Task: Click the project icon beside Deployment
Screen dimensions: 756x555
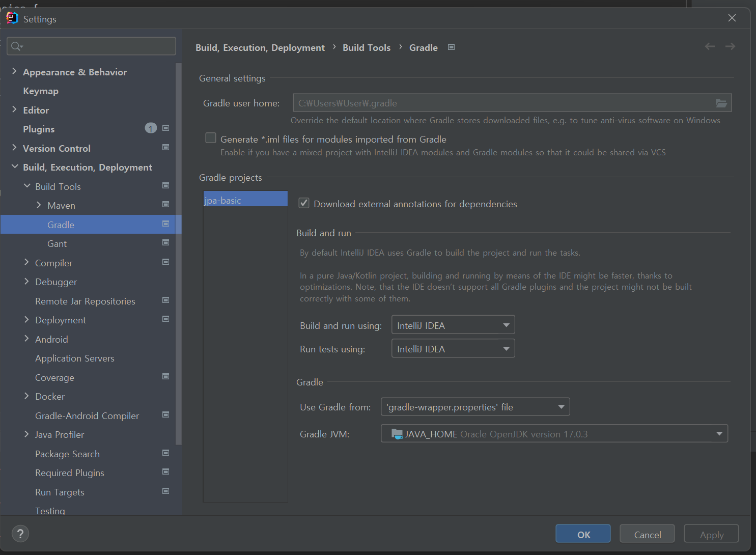Action: [165, 319]
